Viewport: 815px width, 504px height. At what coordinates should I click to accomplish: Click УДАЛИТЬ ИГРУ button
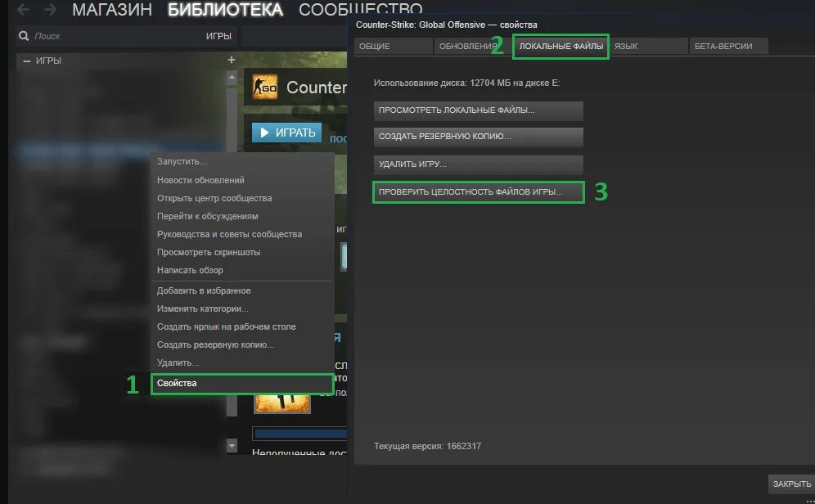pos(478,164)
